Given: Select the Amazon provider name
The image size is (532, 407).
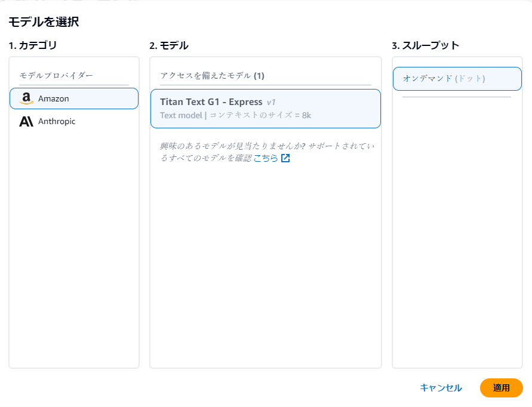Looking at the screenshot, I should pyautogui.click(x=54, y=98).
